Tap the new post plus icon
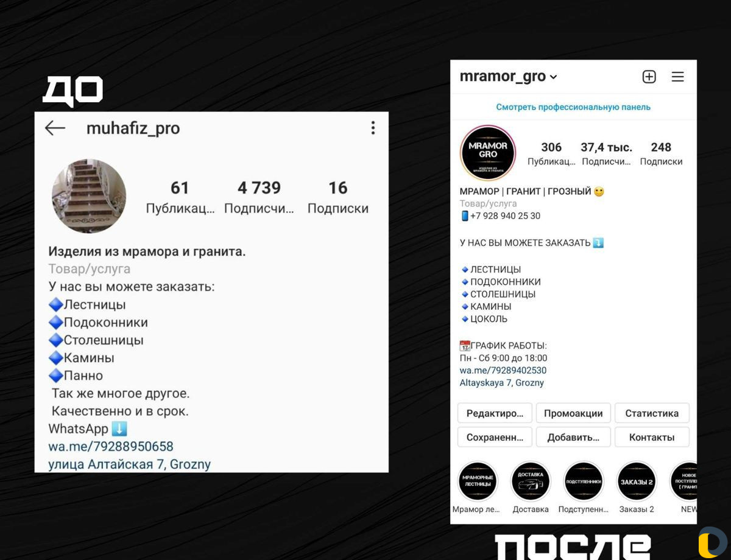 tap(649, 77)
